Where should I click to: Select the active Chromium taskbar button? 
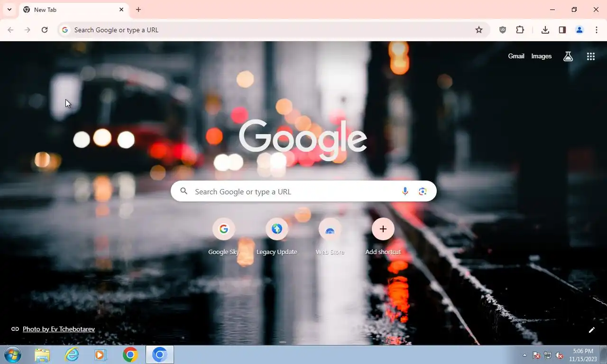[x=160, y=355]
